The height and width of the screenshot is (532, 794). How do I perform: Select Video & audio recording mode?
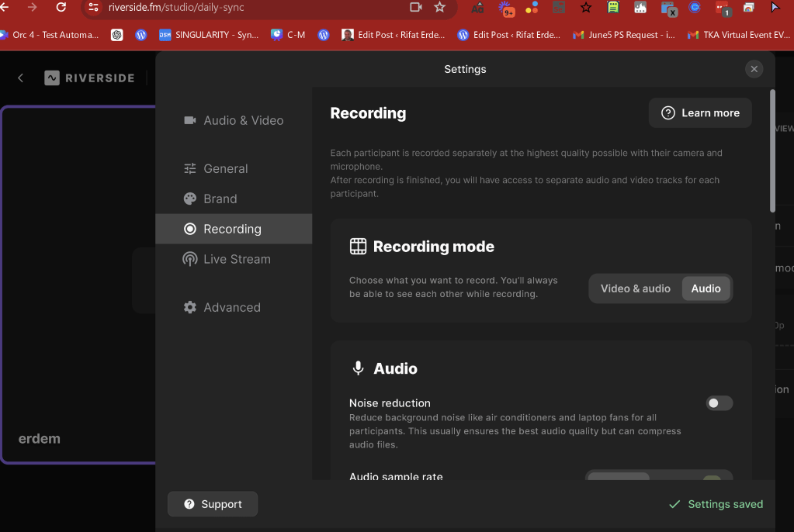coord(635,288)
